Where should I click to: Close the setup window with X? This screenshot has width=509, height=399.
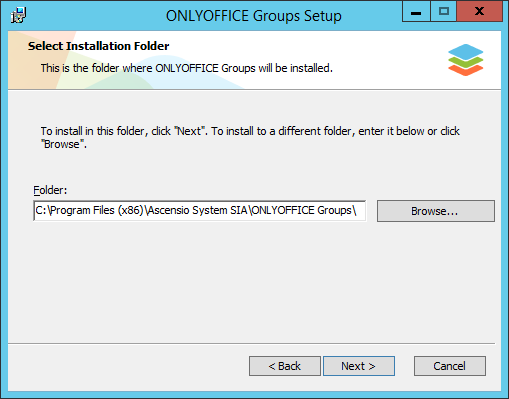pyautogui.click(x=479, y=12)
